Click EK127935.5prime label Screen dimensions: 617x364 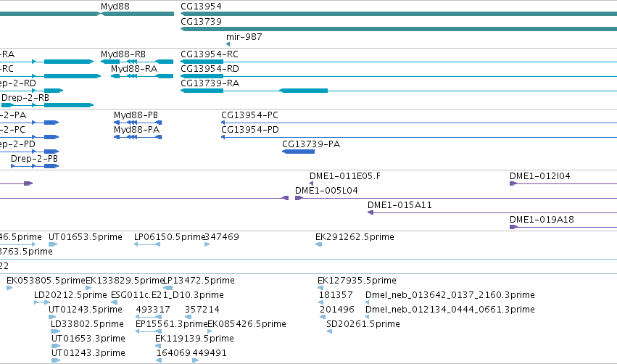click(357, 281)
